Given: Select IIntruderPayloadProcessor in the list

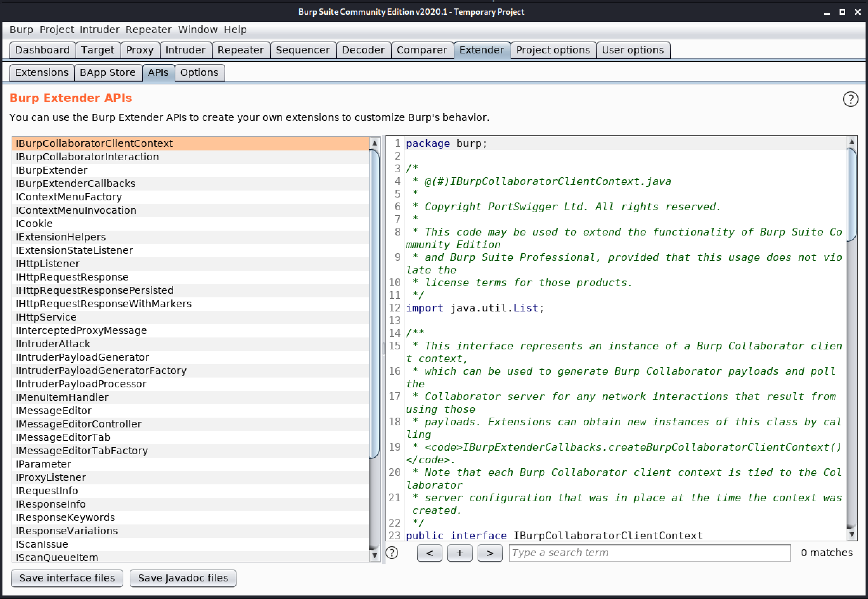Looking at the screenshot, I should [190, 384].
